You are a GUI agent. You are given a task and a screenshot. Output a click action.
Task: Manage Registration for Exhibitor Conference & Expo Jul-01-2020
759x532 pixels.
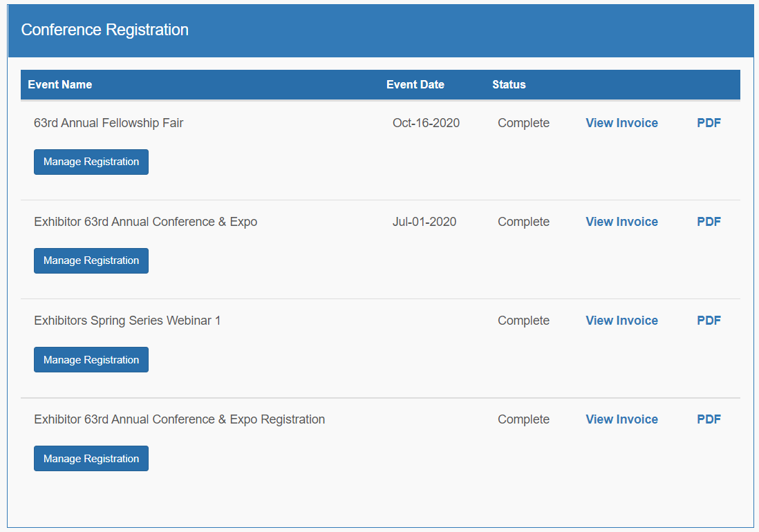pyautogui.click(x=91, y=260)
